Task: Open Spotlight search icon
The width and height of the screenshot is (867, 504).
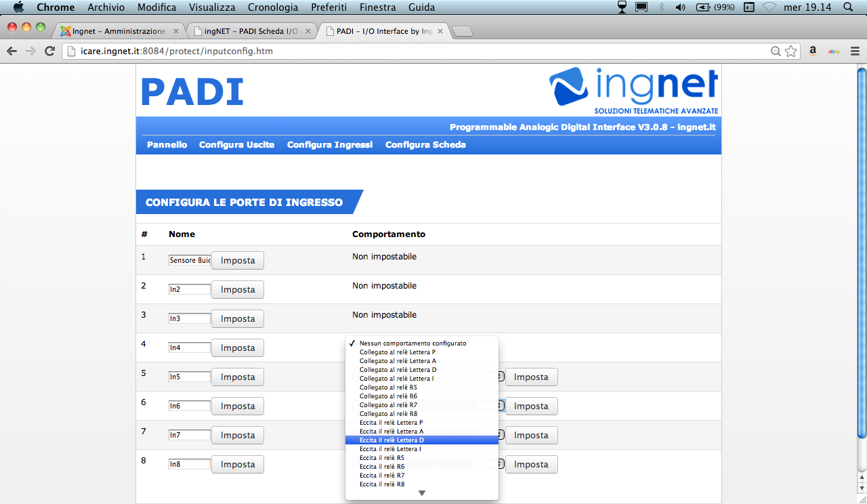Action: pyautogui.click(x=848, y=7)
